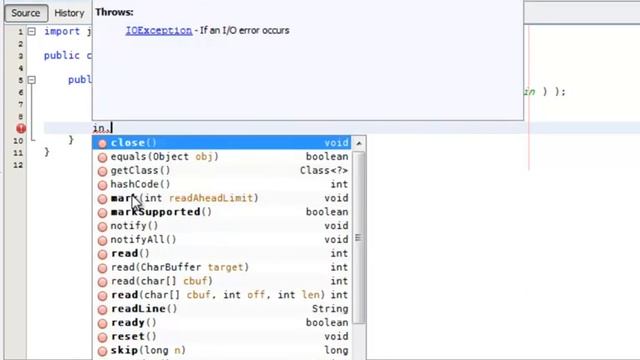640x360 pixels.
Task: Click the method icon beside skip(long n)
Action: point(102,351)
